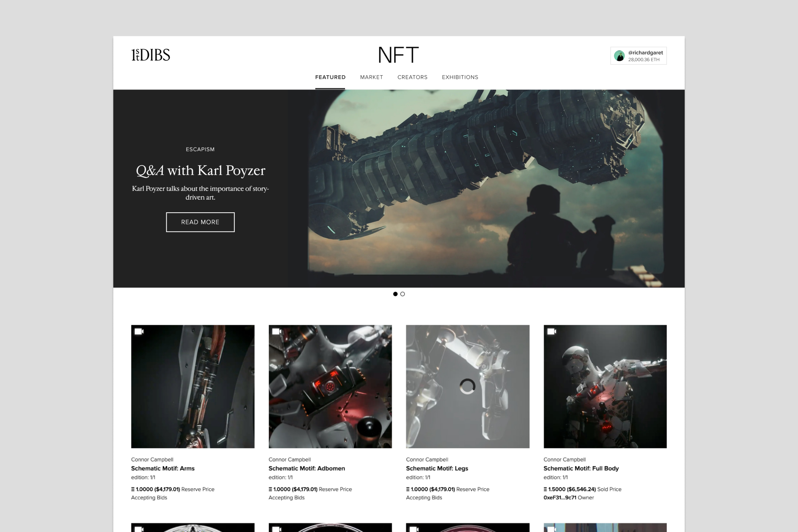Image resolution: width=798 pixels, height=532 pixels.
Task: Open the Schematic Motif: Legs thumbnail
Action: click(x=468, y=386)
